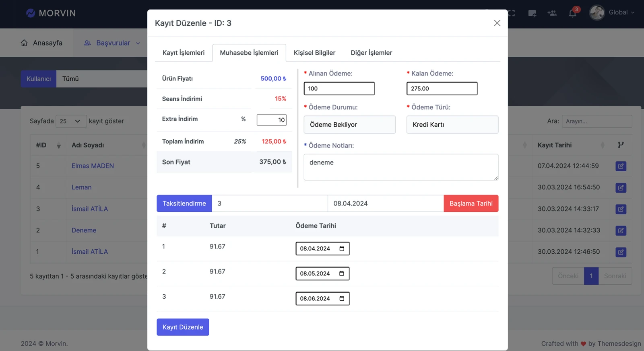Open calendar picker for third installment date
The width and height of the screenshot is (644, 351).
point(342,298)
